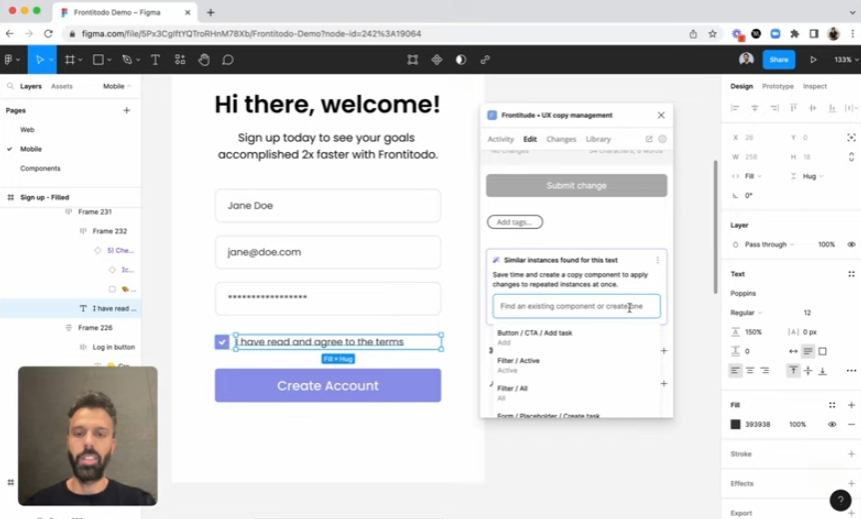Toggle Fill visibility eye icon
The width and height of the screenshot is (861, 519).
[x=832, y=424]
